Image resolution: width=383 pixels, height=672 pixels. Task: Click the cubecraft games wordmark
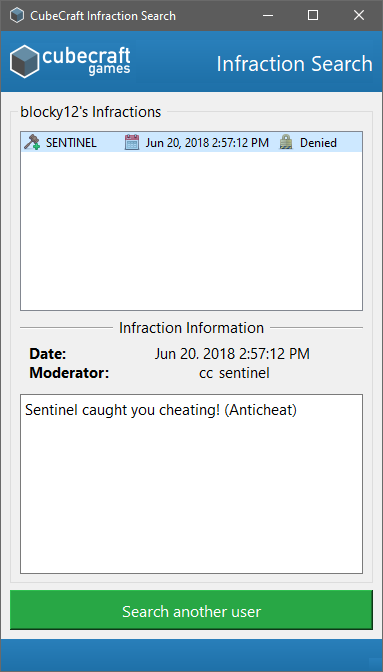pos(86,61)
